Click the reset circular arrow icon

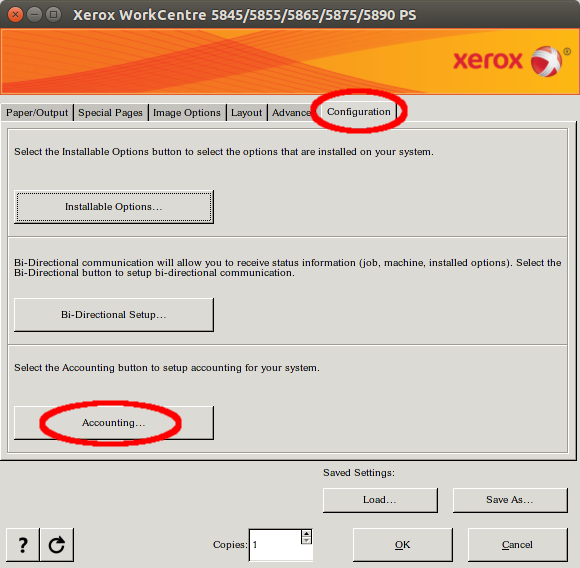(57, 544)
